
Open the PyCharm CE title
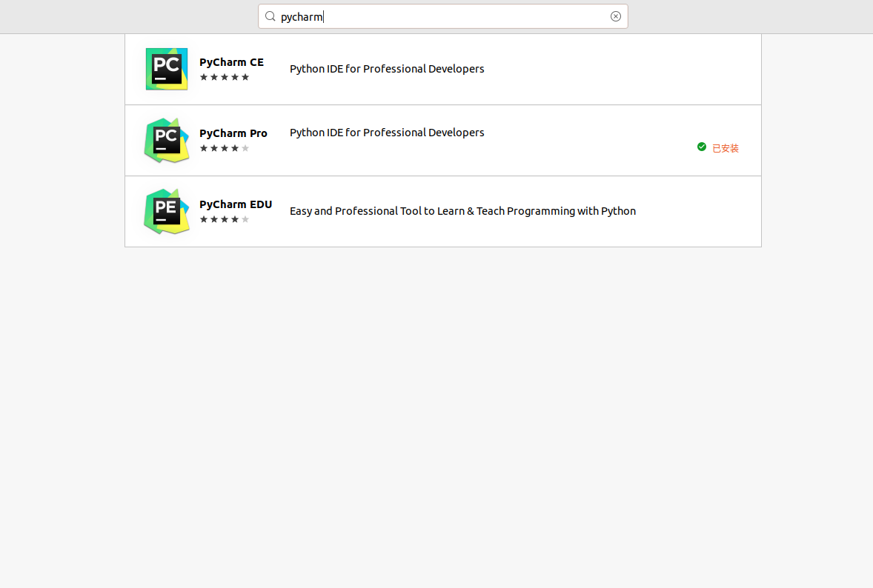click(x=232, y=62)
